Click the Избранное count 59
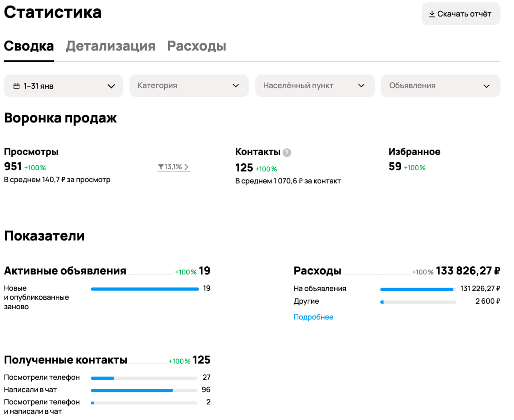Screen dimensions: 514x420 (x=395, y=166)
